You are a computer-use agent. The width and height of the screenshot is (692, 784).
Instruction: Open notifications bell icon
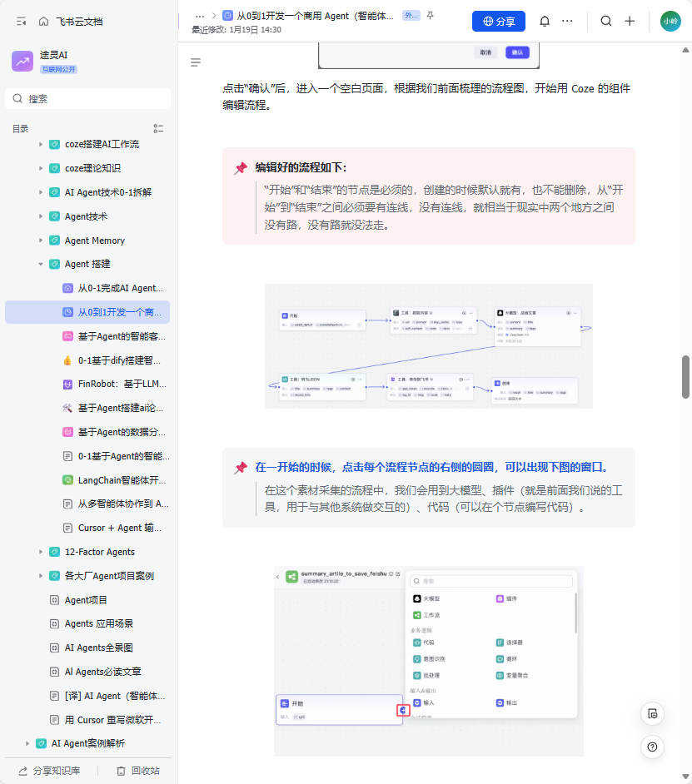545,21
